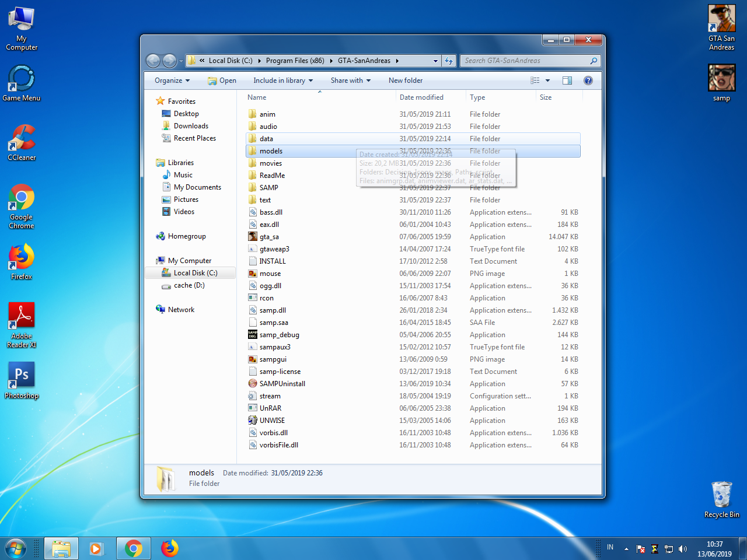Open CCleaner desktop icon
The width and height of the screenshot is (747, 560).
point(22,142)
